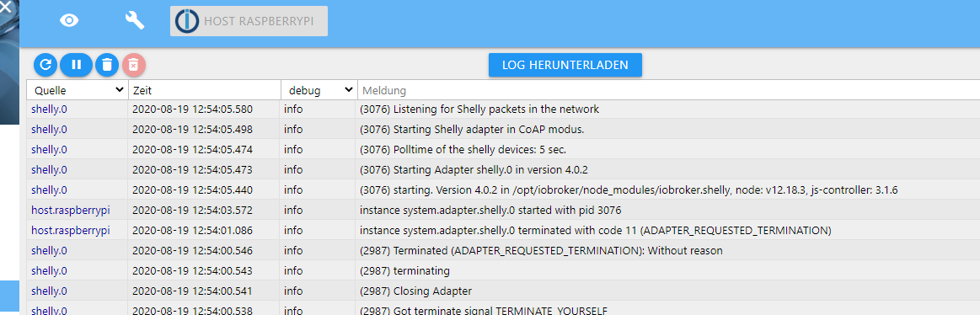Screen dimensions: 980x315
Task: Click host.raspberrypi entry with pid 3076
Action: tap(71, 210)
